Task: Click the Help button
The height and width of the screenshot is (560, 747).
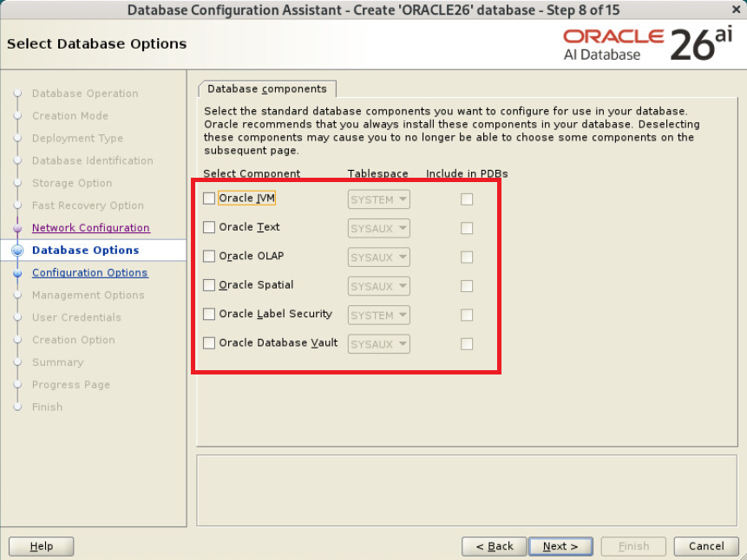Action: (x=42, y=546)
